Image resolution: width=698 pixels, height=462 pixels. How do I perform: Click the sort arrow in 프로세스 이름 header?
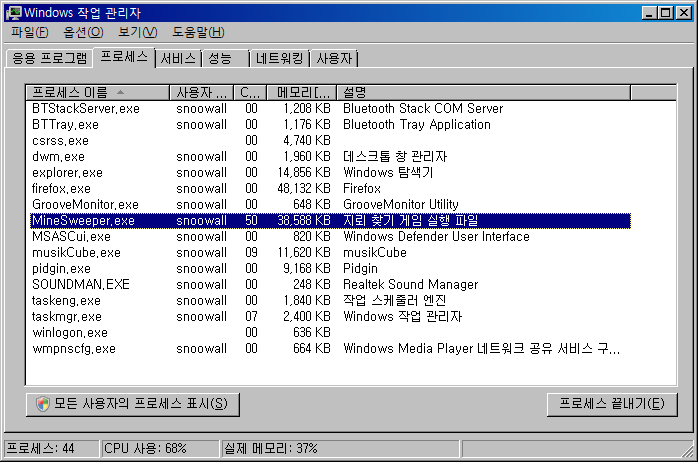click(120, 92)
